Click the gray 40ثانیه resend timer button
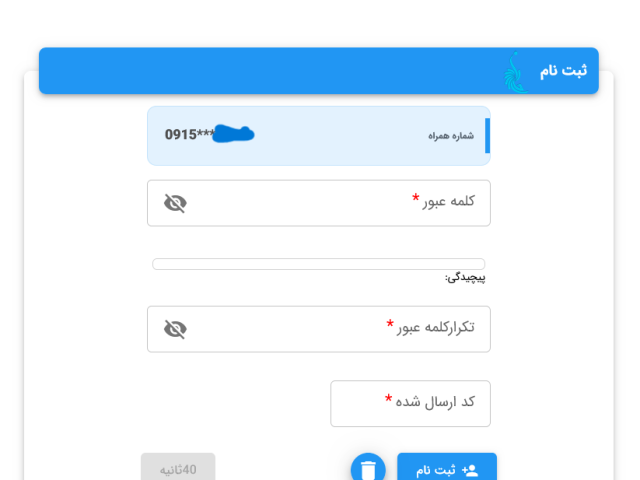Viewport: 640px width, 480px height. 178,469
